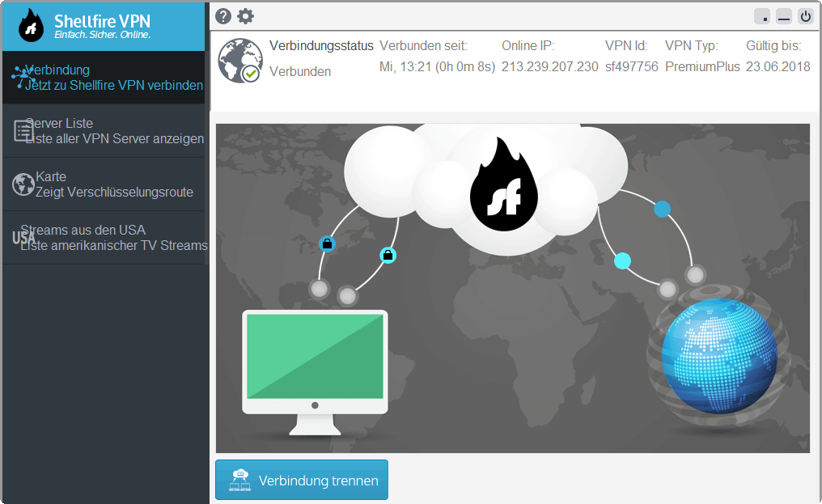Click the Verbindung trennen button
822x504 pixels.
pyautogui.click(x=302, y=480)
